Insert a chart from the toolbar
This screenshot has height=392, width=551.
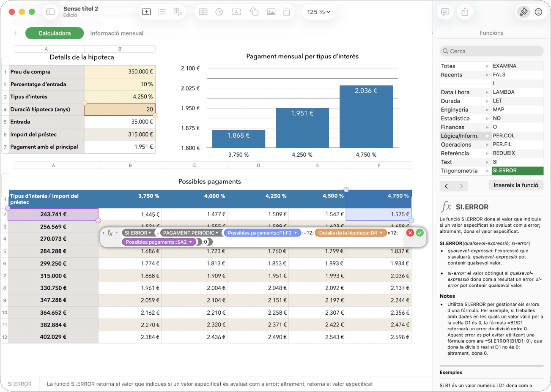(x=219, y=12)
